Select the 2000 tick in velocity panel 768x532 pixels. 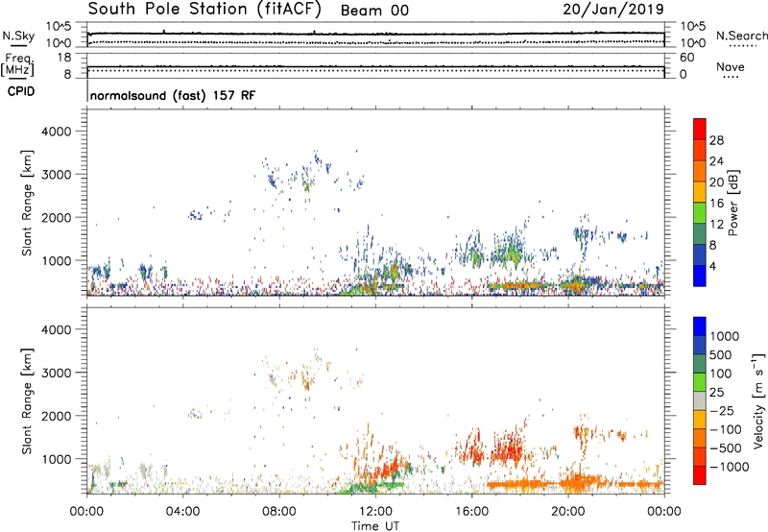point(56,416)
